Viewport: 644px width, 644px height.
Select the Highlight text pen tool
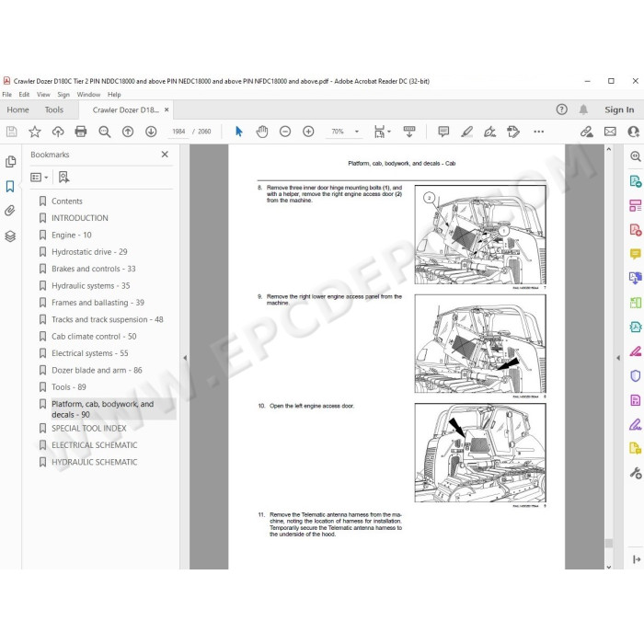pyautogui.click(x=466, y=132)
